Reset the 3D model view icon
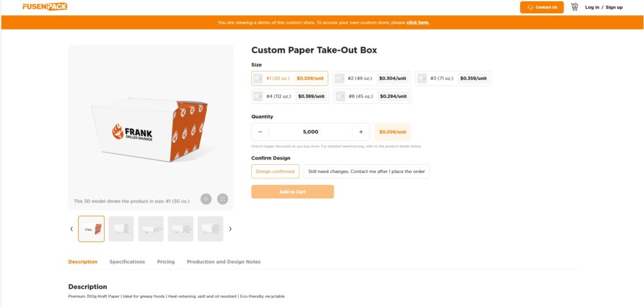 click(206, 199)
